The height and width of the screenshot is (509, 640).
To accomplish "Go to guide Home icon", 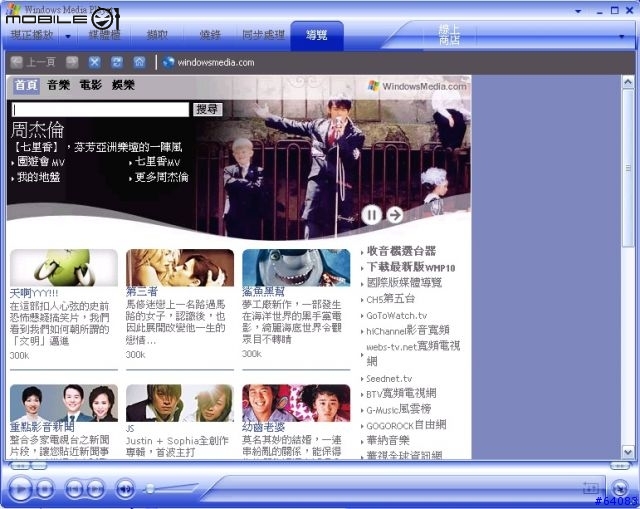I will [139, 62].
